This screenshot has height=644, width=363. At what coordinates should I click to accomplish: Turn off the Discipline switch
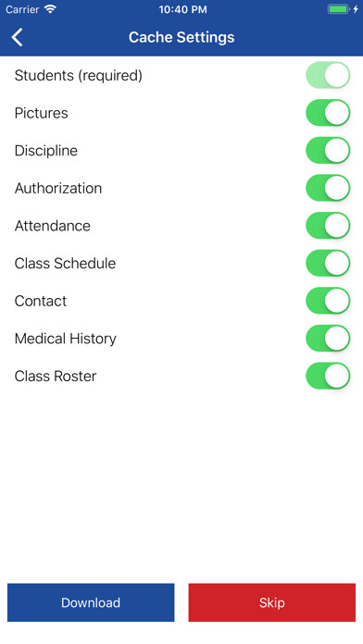tap(328, 150)
